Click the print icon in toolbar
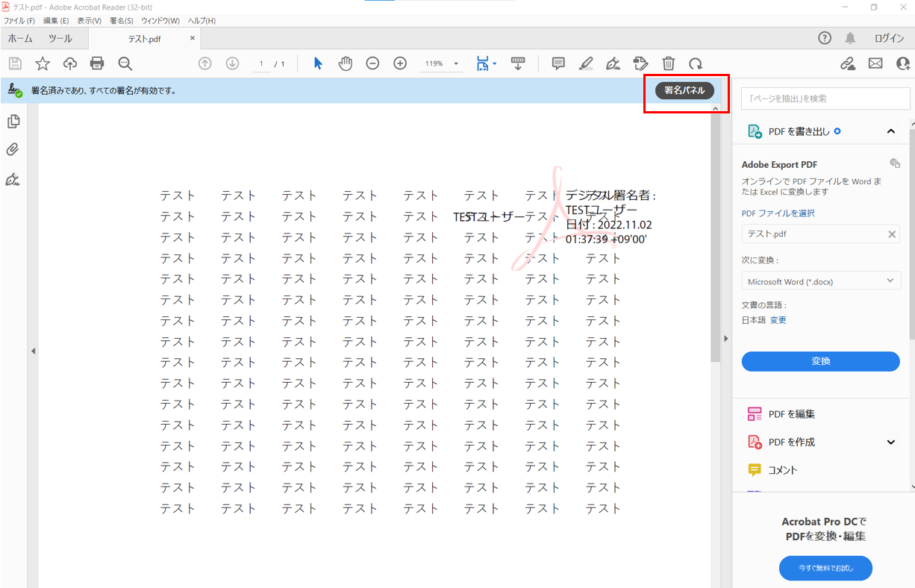915x588 pixels. point(97,63)
